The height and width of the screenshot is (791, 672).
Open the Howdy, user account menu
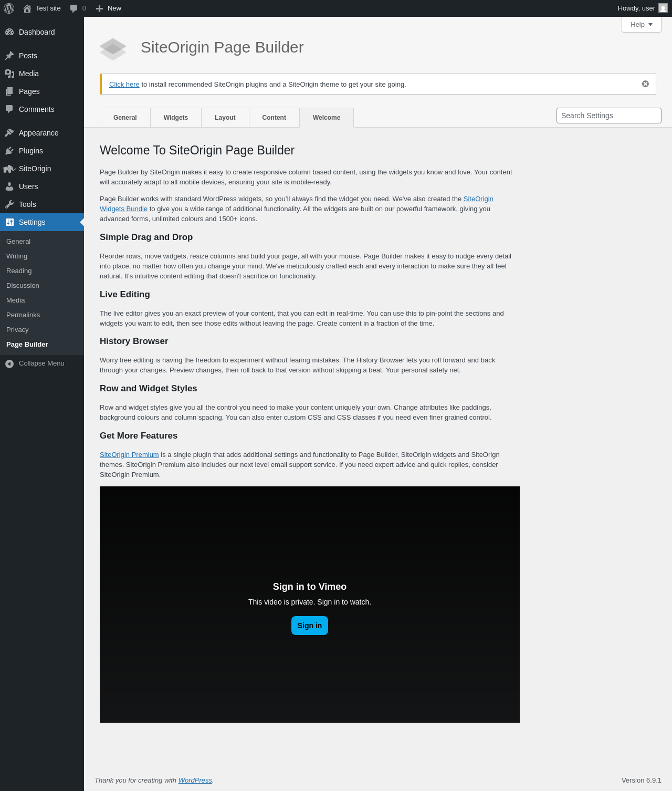tap(643, 8)
